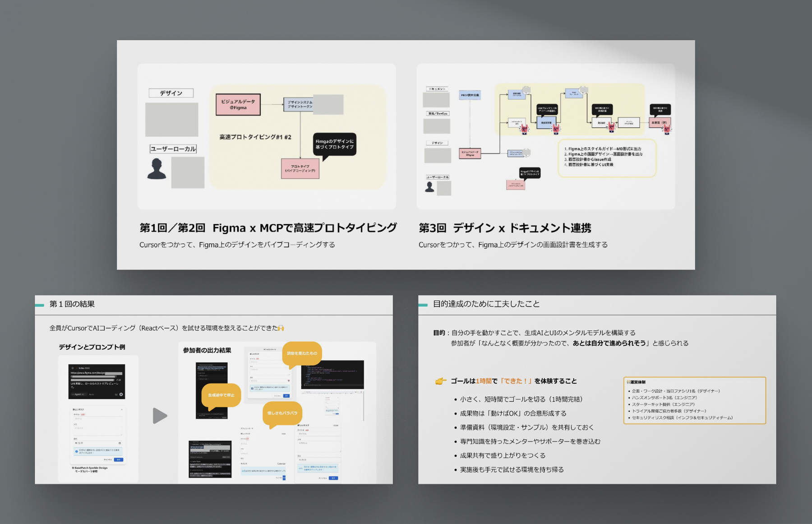Viewport: 812px width, 524px height.
Task: Click the gray play arrow icon
Action: click(160, 416)
